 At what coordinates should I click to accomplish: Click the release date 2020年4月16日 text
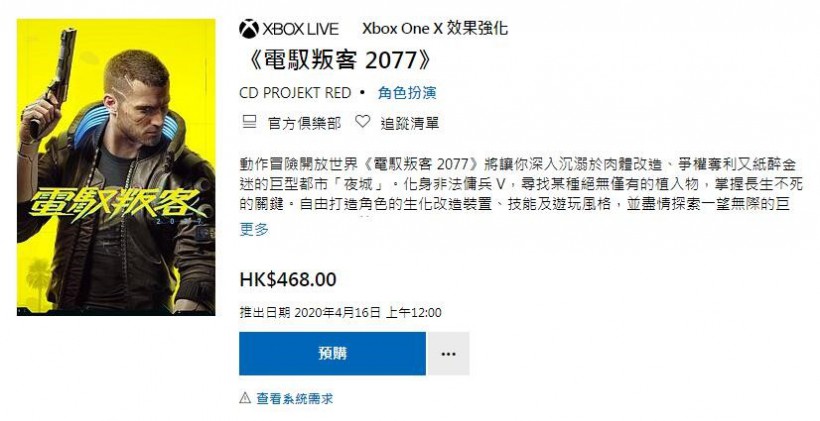[337, 313]
